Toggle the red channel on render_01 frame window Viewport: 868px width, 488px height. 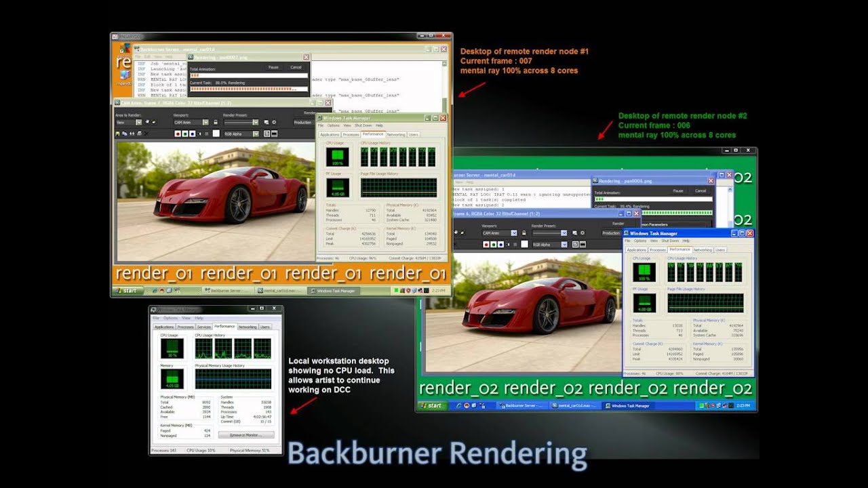click(x=178, y=134)
